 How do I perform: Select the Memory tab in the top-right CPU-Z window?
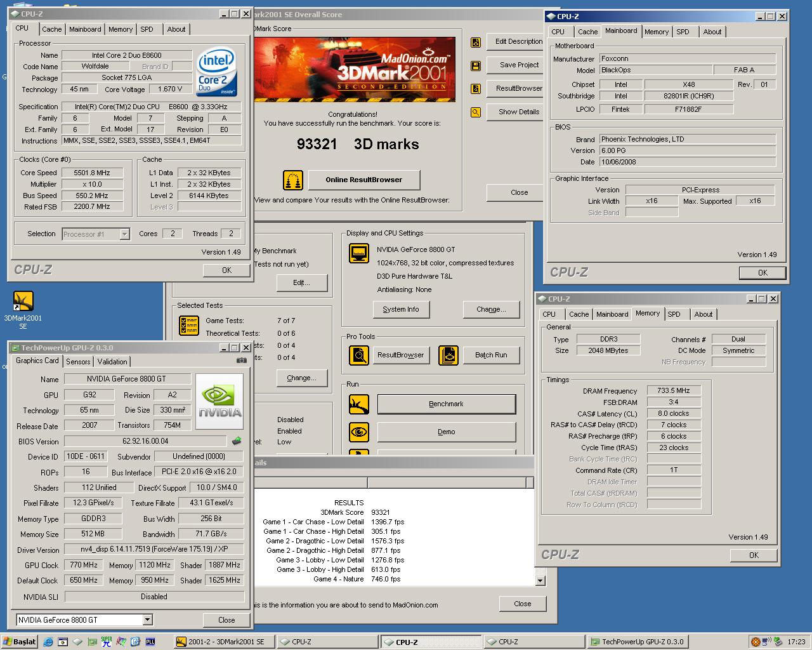point(656,32)
